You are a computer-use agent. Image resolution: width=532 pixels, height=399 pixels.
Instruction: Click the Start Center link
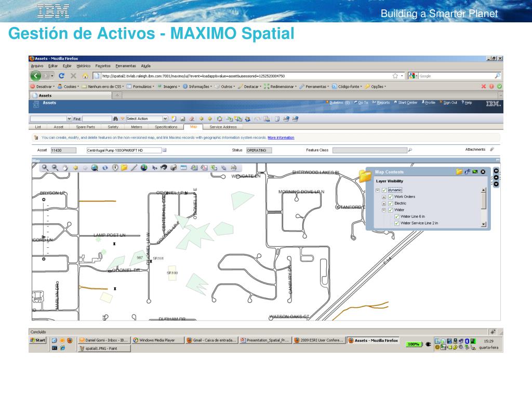(x=407, y=102)
